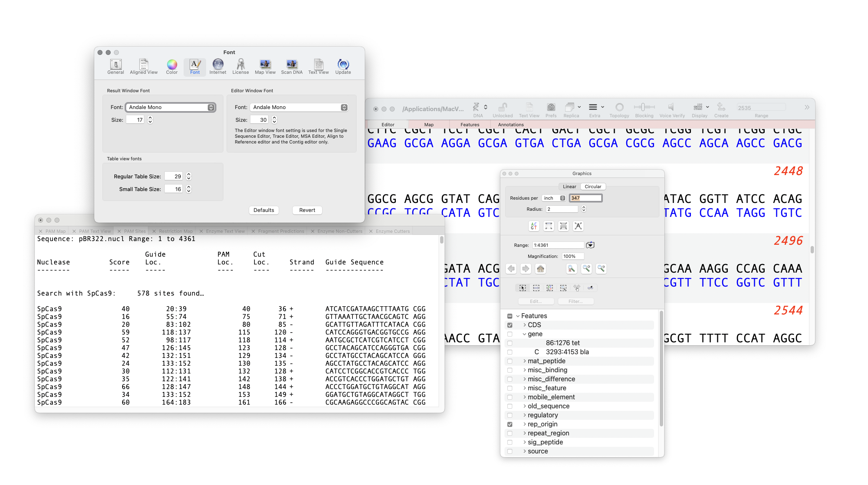Open the Scan DNA preferences pane
Viewport: 868px width, 485px height.
click(x=292, y=66)
